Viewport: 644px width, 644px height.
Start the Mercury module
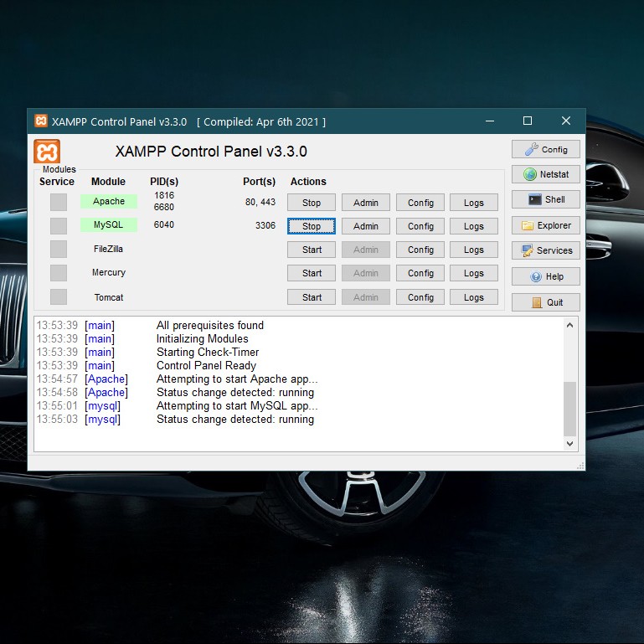pyautogui.click(x=312, y=273)
